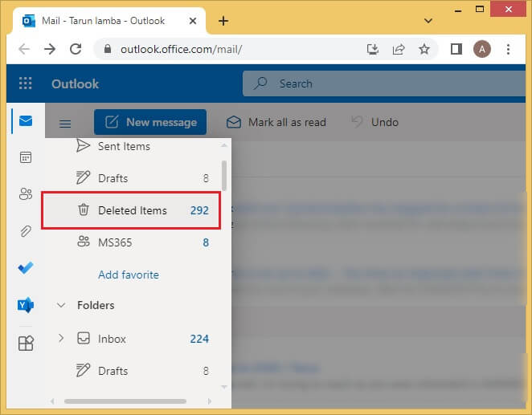Open the Mail module in sidebar
The height and width of the screenshot is (415, 532).
point(26,121)
